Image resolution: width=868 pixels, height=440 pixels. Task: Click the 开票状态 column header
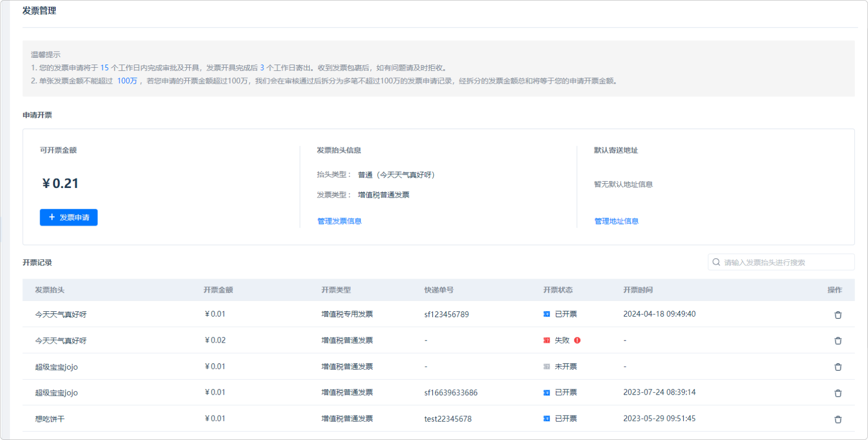point(558,290)
